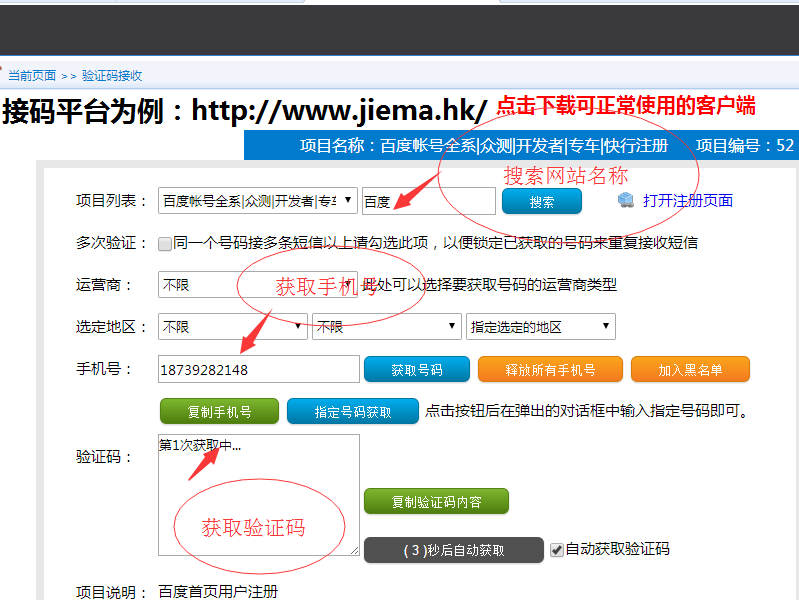Focus the 手机号 phone number field
The width and height of the screenshot is (799, 600).
258,369
